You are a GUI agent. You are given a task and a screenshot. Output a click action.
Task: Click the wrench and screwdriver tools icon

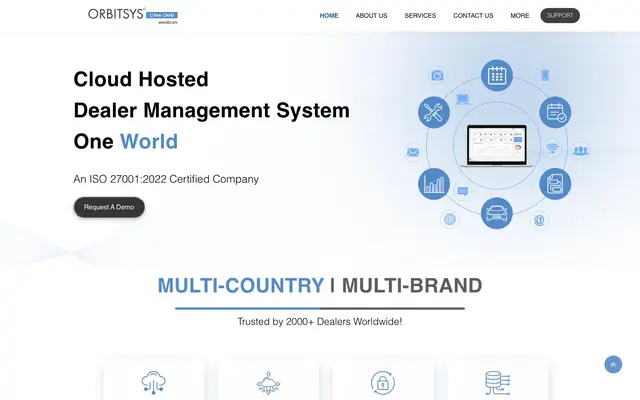[x=433, y=112]
